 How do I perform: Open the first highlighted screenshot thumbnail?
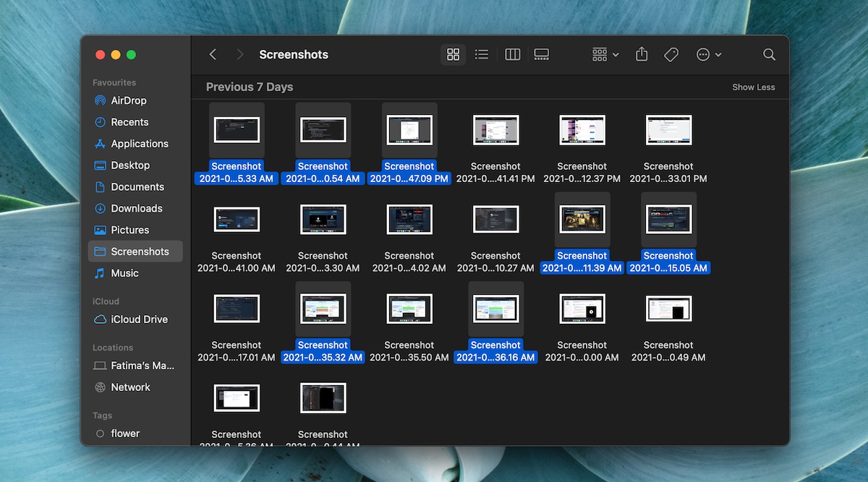237,129
